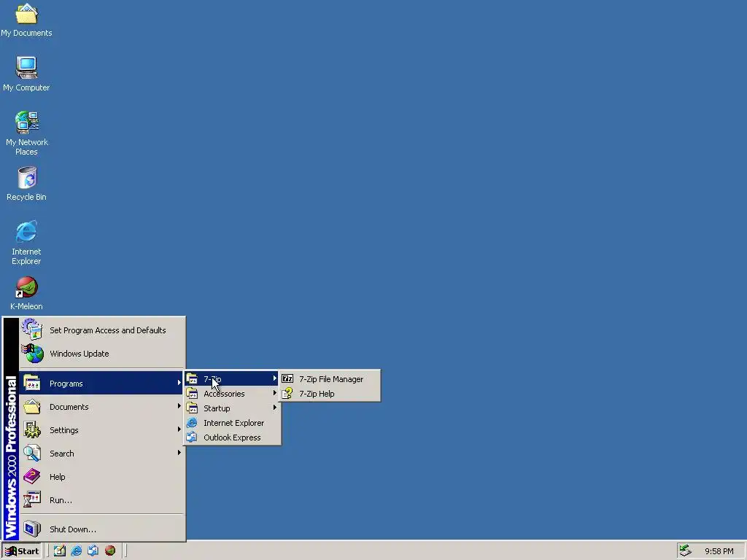The height and width of the screenshot is (560, 747).
Task: Expand arrow next to Settings
Action: pos(179,429)
